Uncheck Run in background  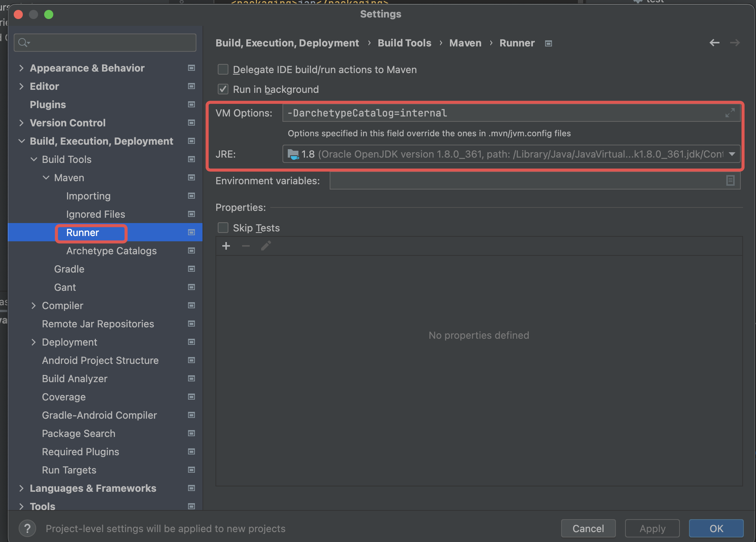click(x=223, y=89)
